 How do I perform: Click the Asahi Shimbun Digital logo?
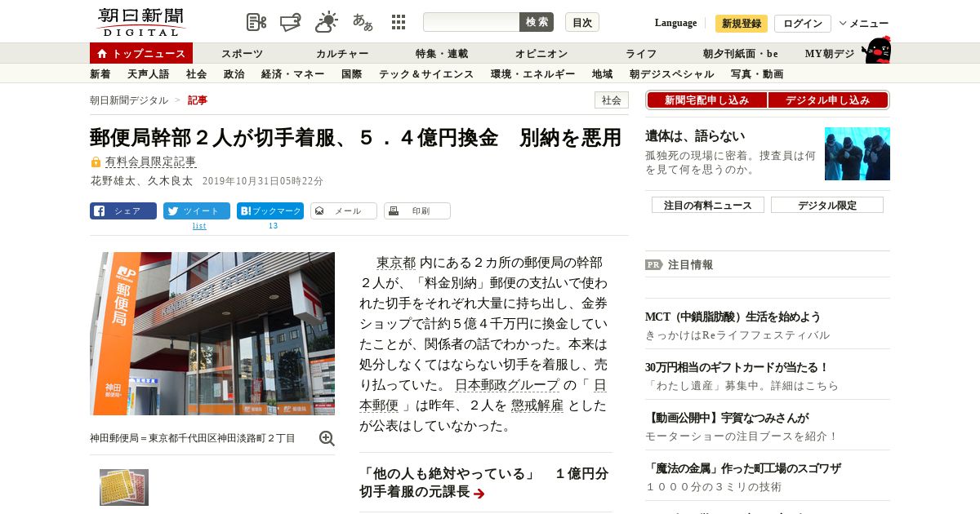141,22
